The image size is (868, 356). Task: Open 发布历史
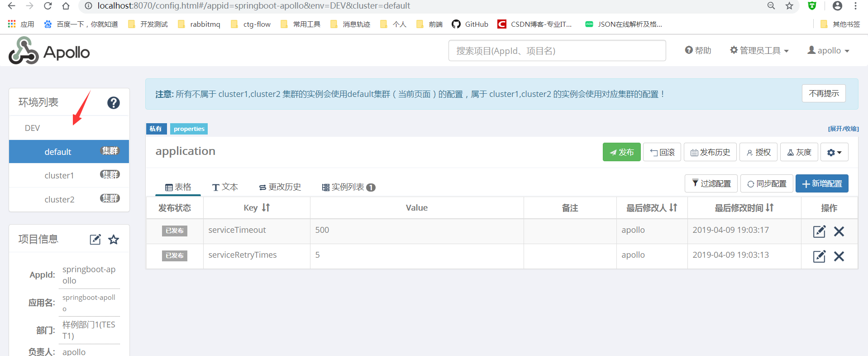(x=710, y=152)
